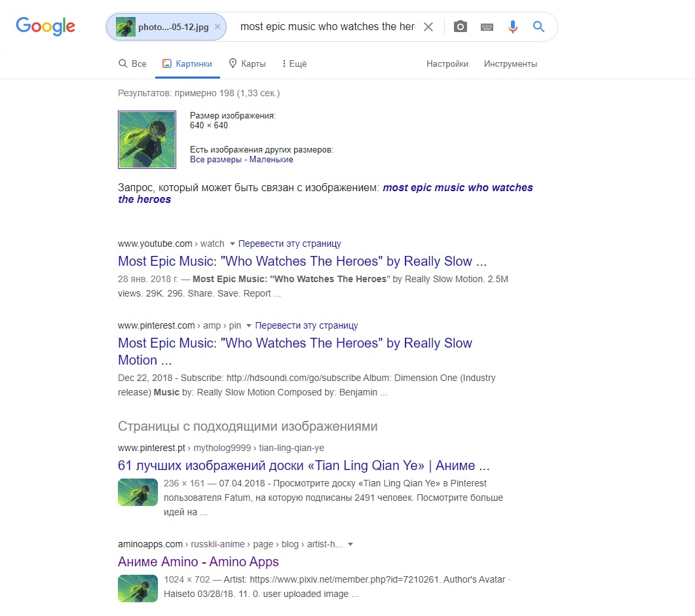The width and height of the screenshot is (695, 616).
Task: Expand the Pinterest amp result dropdown arrow
Action: [x=249, y=326]
